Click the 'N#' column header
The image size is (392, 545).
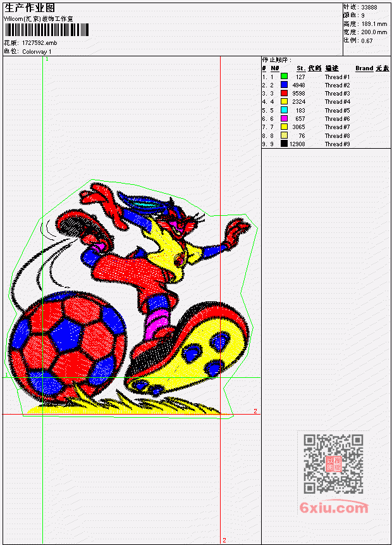click(274, 68)
